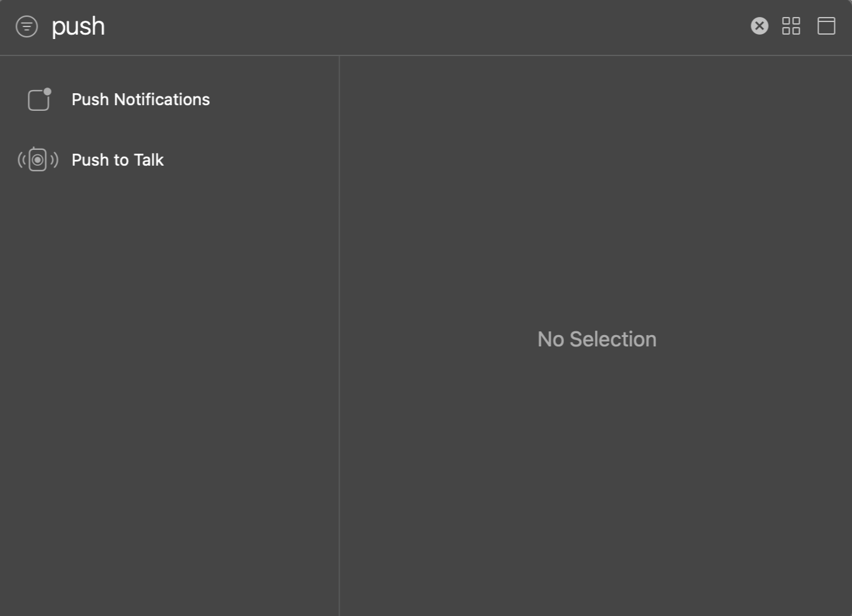The width and height of the screenshot is (852, 616).
Task: Choose Push to Talk from the results list
Action: pos(117,159)
